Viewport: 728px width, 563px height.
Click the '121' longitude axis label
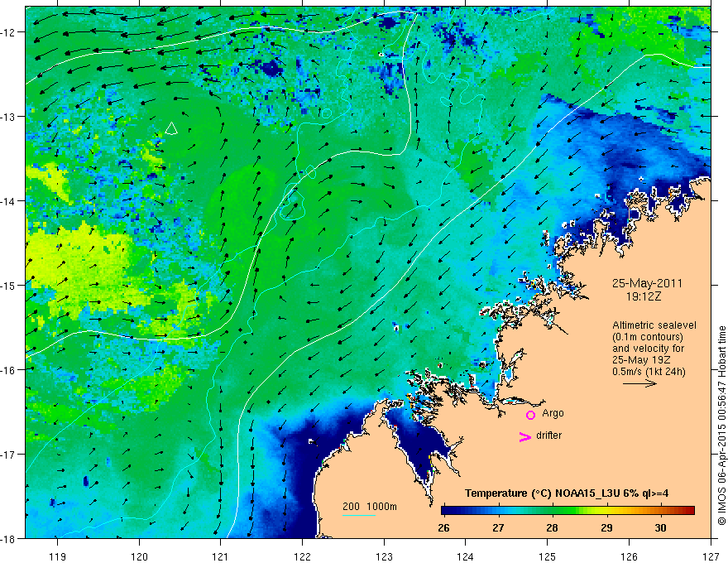pos(221,556)
